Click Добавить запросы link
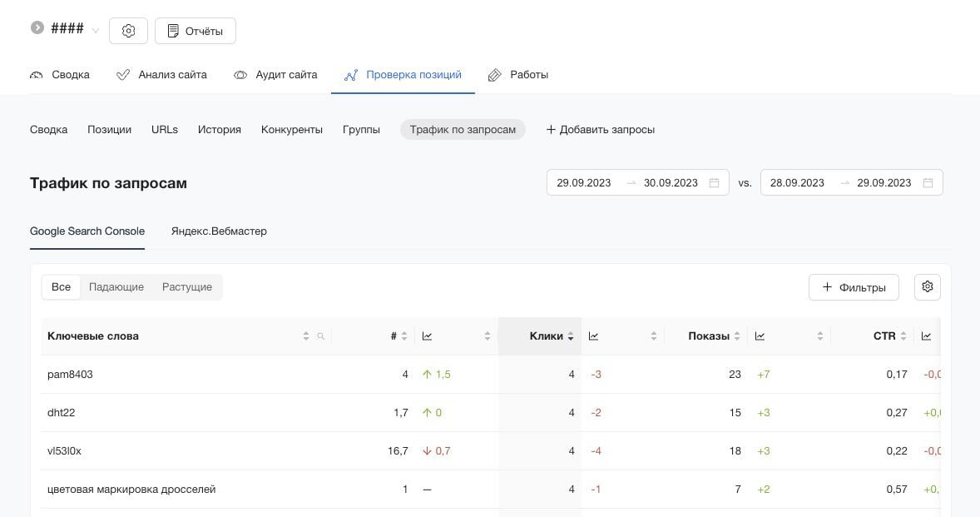 (601, 130)
